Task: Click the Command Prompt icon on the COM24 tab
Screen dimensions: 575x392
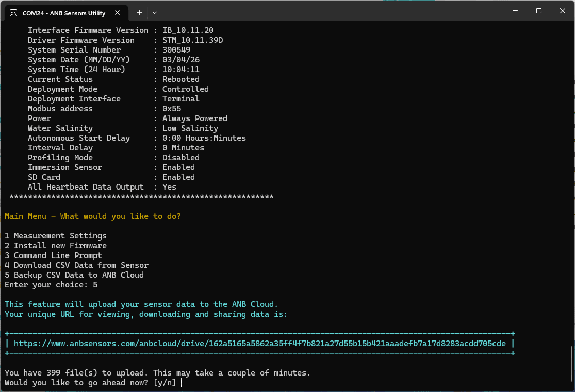Action: pos(13,12)
